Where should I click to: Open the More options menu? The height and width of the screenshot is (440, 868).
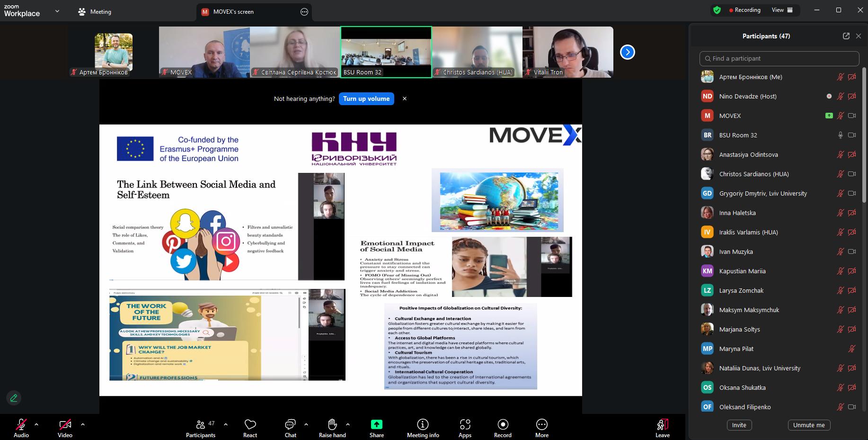pos(542,424)
